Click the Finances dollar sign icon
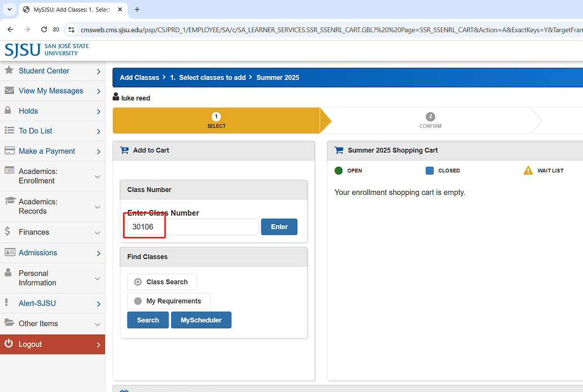Image resolution: width=583 pixels, height=392 pixels. coord(7,231)
